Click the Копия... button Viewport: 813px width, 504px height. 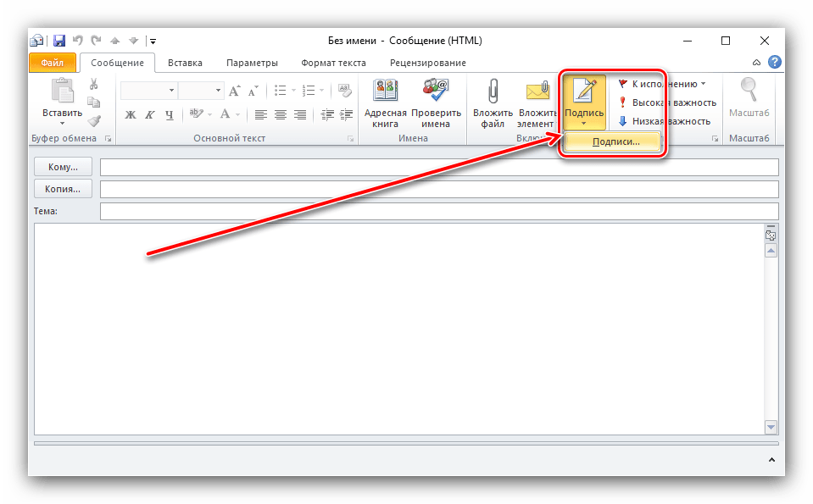point(63,189)
